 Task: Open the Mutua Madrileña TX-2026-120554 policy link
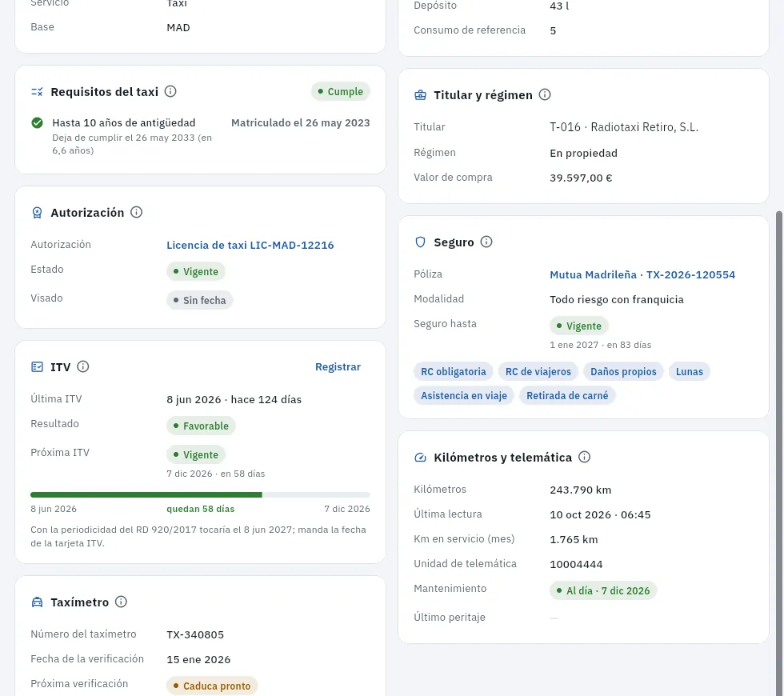tap(642, 274)
